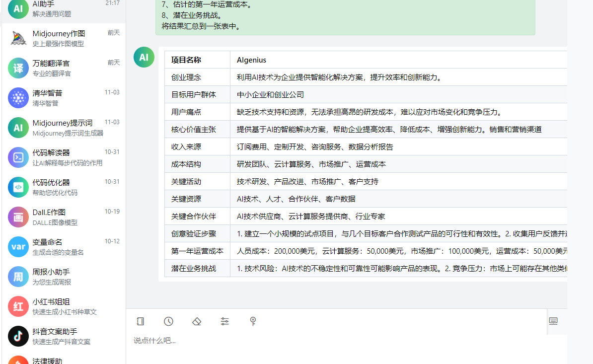Screen dimensions: 593x364
Task: Click the 项目名称 header cell
Action: (197, 60)
